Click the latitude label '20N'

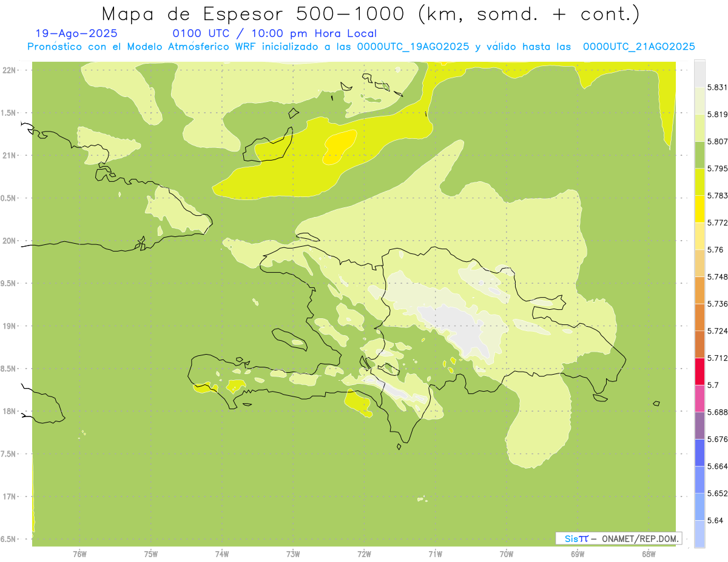click(9, 241)
